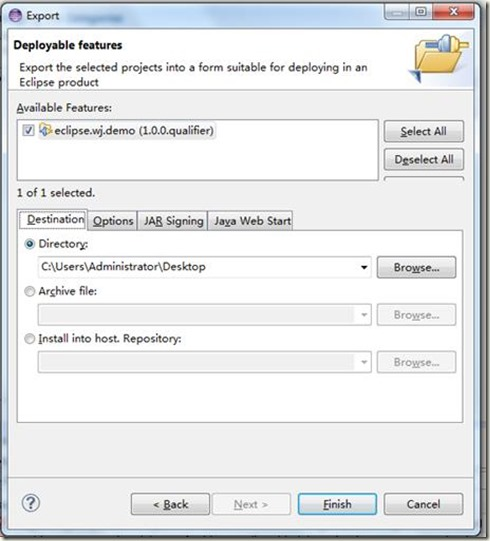Open help with the question mark icon
This screenshot has width=490, height=541.
coord(31,503)
